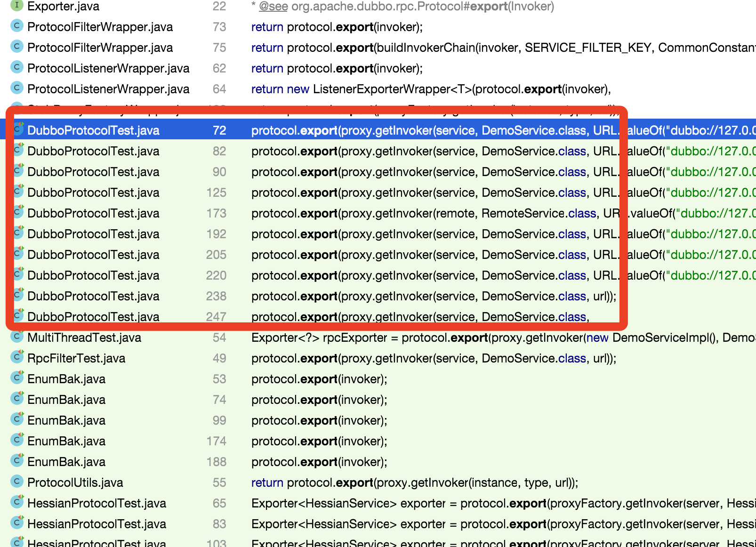
Task: Select DubboProtocolTest.java result at line 192
Action: click(378, 234)
